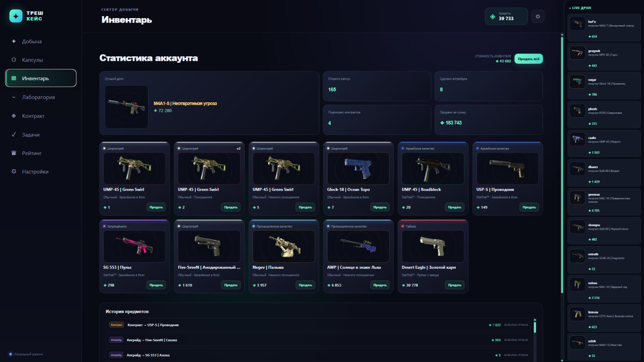The height and width of the screenshot is (362, 644).
Task: Open geezeax MAC-10 live drop icon
Action: click(x=577, y=197)
